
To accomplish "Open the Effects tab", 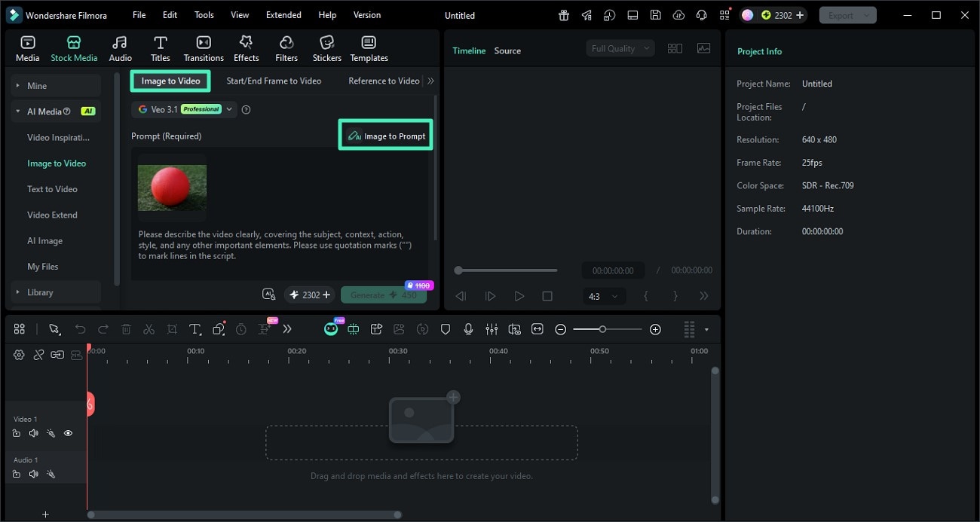I will [x=246, y=49].
